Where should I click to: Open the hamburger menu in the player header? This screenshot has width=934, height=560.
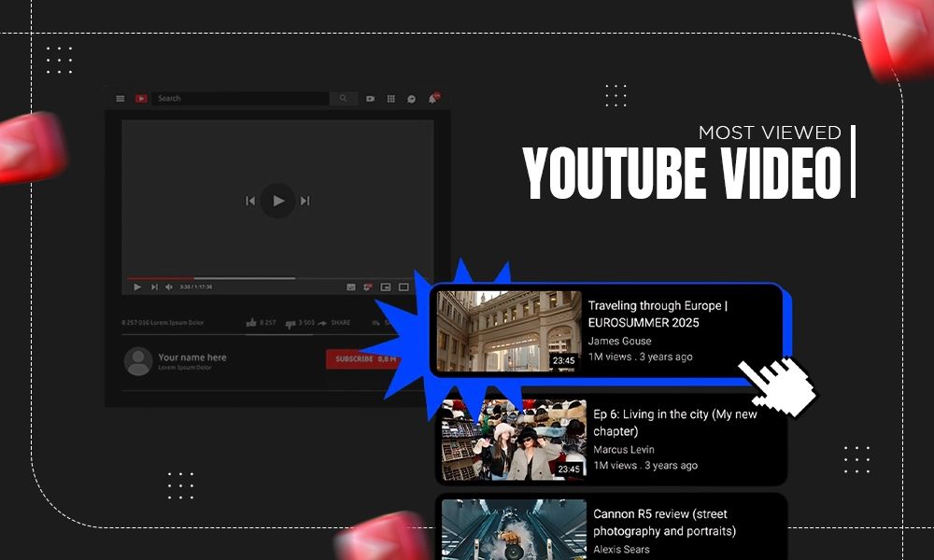click(x=120, y=99)
